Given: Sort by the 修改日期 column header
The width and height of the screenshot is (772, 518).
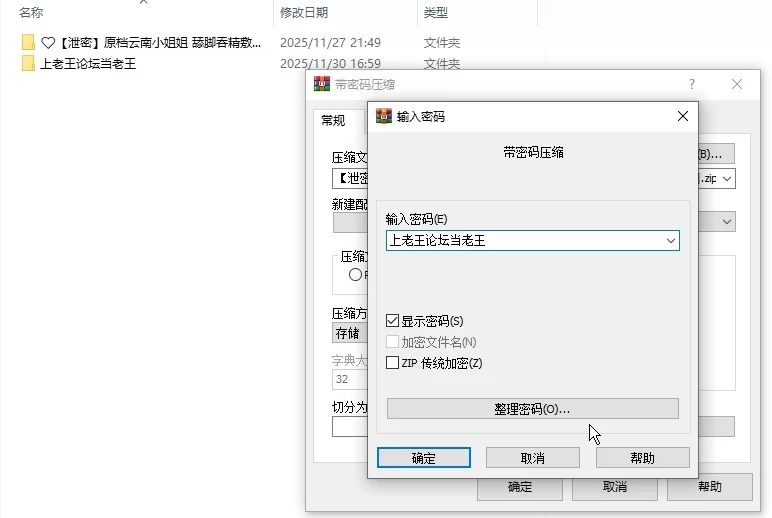Looking at the screenshot, I should 304,12.
